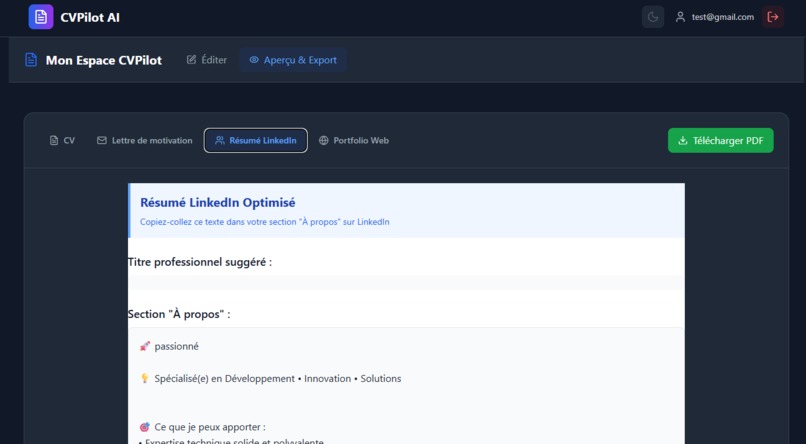Click the Titre professionnel suggéré label
The height and width of the screenshot is (444, 806).
[x=200, y=262]
